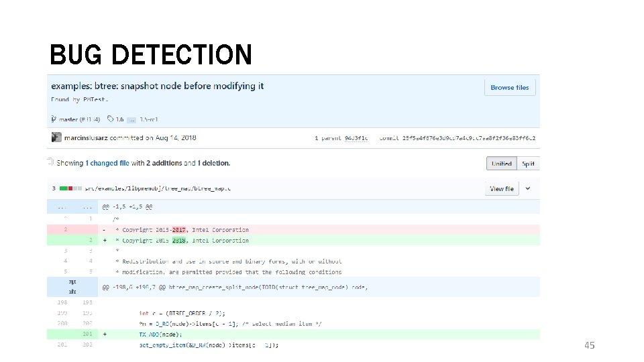
Task: Click the 'select median item' code line
Action: tap(230, 324)
